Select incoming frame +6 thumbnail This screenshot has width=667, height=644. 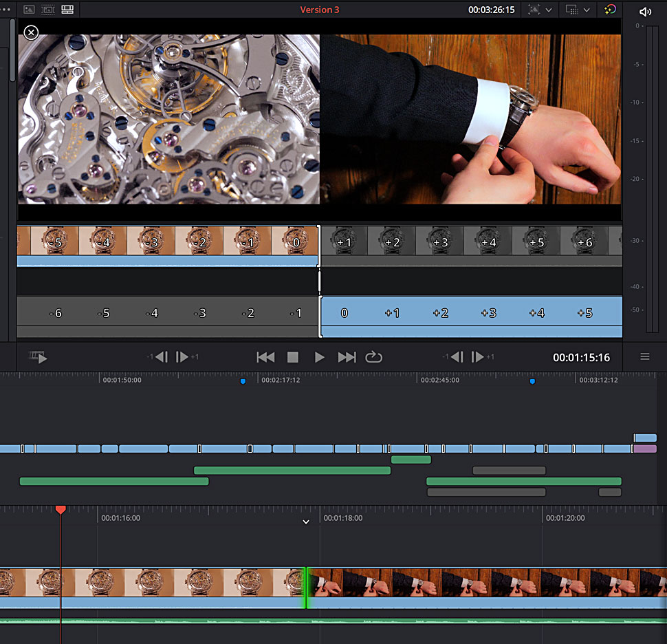(x=584, y=241)
